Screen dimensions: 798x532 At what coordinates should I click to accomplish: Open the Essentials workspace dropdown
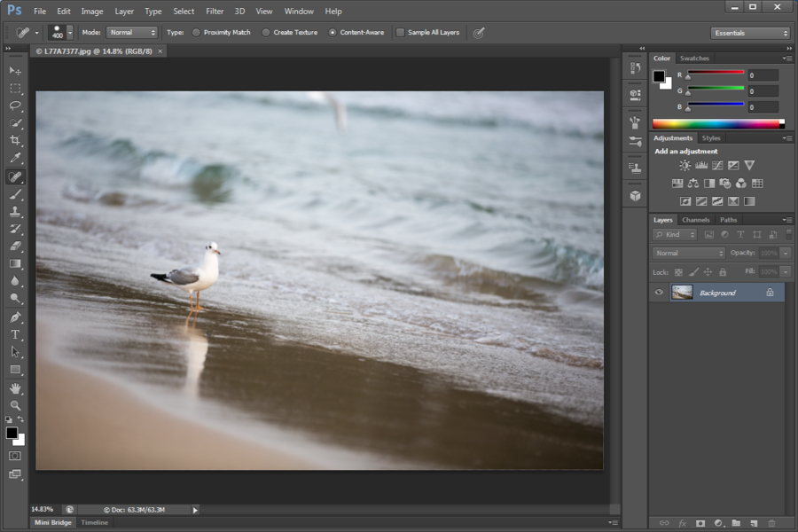click(750, 33)
